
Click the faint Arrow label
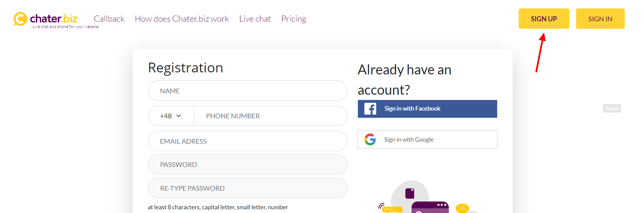click(x=612, y=109)
